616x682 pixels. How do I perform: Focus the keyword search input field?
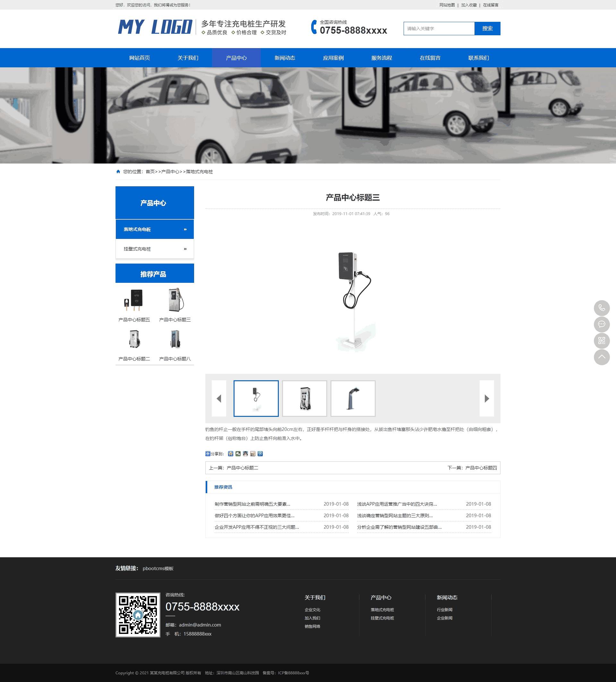pos(439,29)
